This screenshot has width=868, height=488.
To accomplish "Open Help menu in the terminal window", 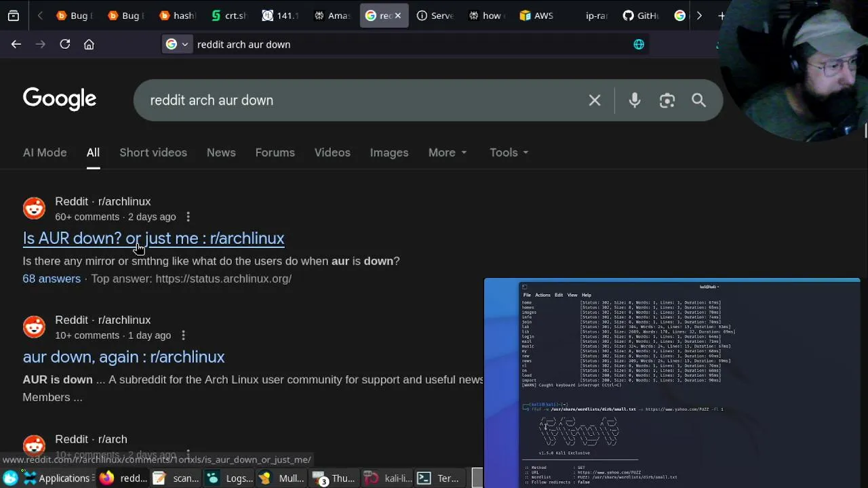I will 586,295.
